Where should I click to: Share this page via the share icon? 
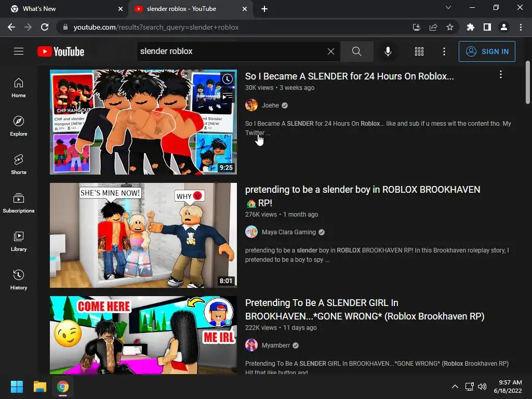(433, 27)
